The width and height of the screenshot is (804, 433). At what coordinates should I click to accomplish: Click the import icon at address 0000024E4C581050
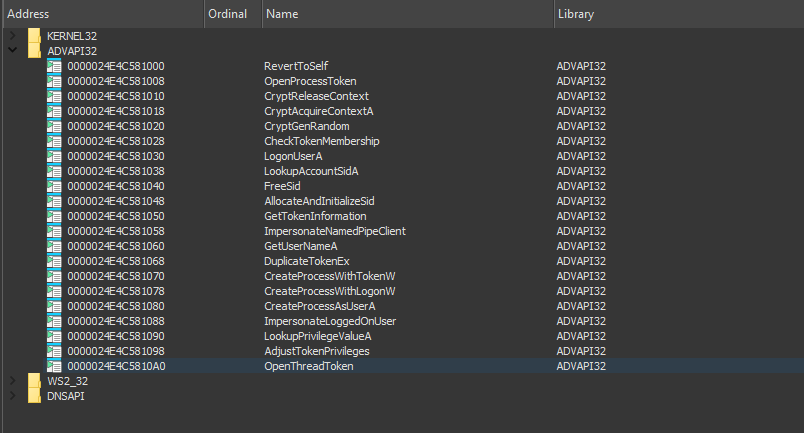pos(54,216)
